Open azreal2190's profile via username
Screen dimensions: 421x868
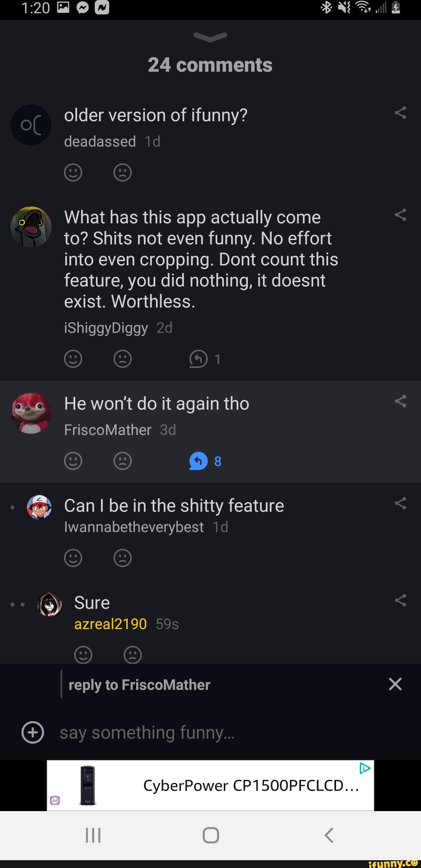pos(110,624)
